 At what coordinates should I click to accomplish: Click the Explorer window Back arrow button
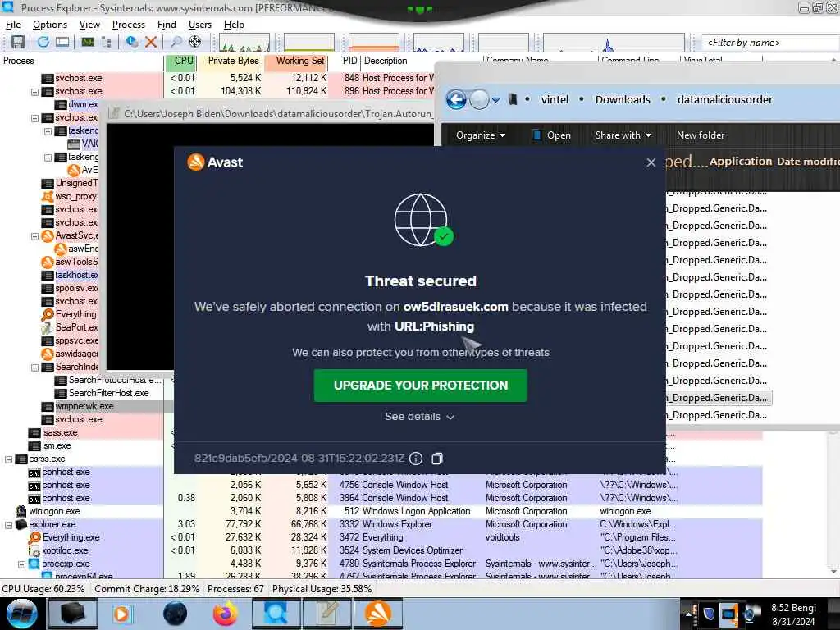(456, 99)
